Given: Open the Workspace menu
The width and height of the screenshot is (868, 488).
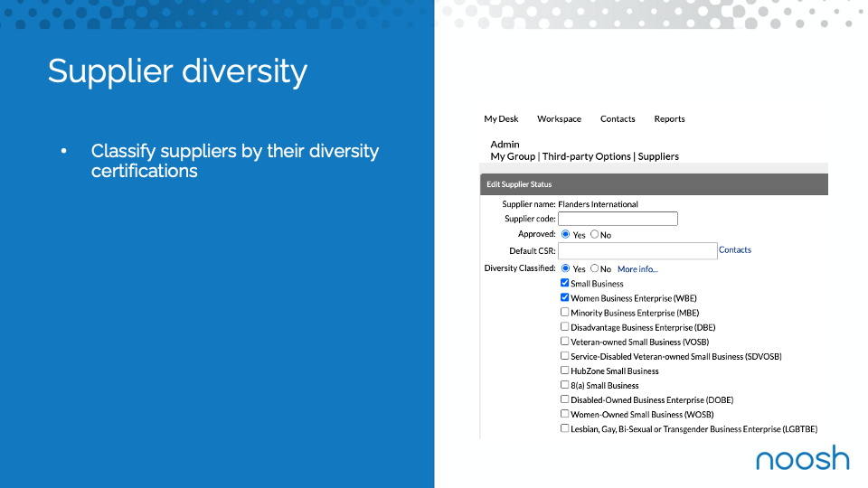Looking at the screenshot, I should 559,119.
